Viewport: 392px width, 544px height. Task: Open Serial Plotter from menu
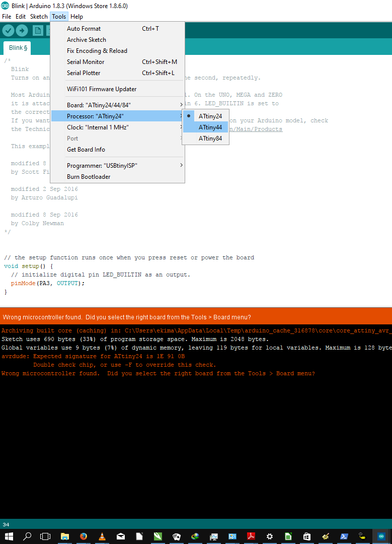pyautogui.click(x=117, y=73)
